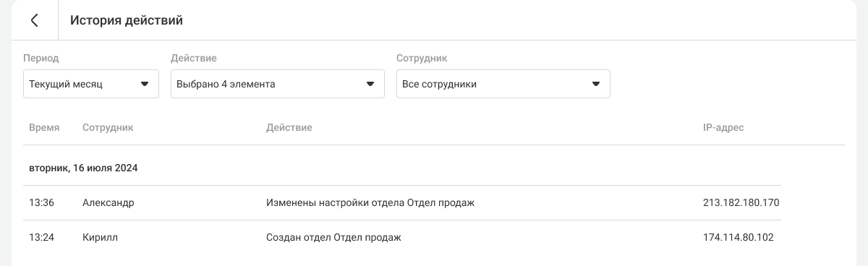Select the IP-адрес column header
The image size is (868, 266).
click(723, 127)
